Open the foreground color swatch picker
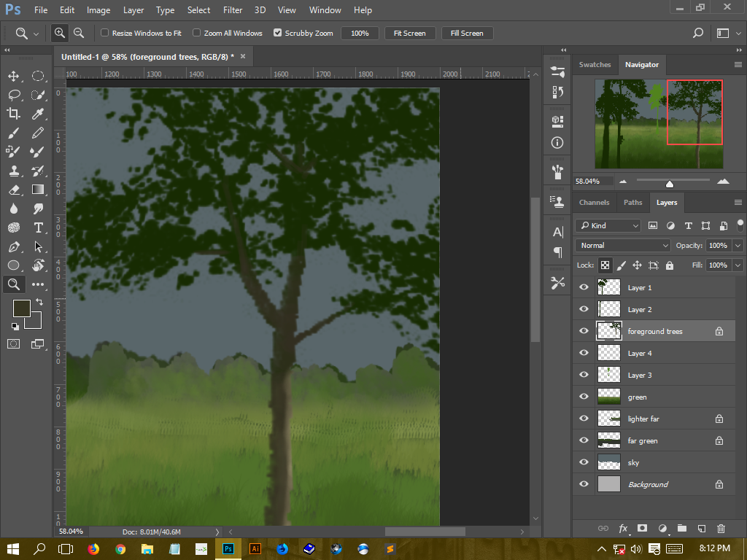 [21, 308]
